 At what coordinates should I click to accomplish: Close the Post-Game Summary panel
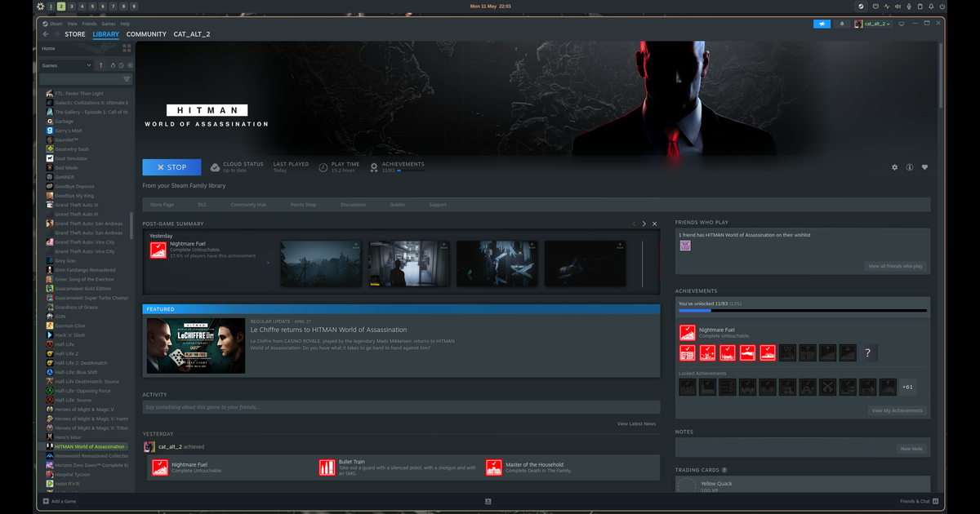tap(654, 224)
